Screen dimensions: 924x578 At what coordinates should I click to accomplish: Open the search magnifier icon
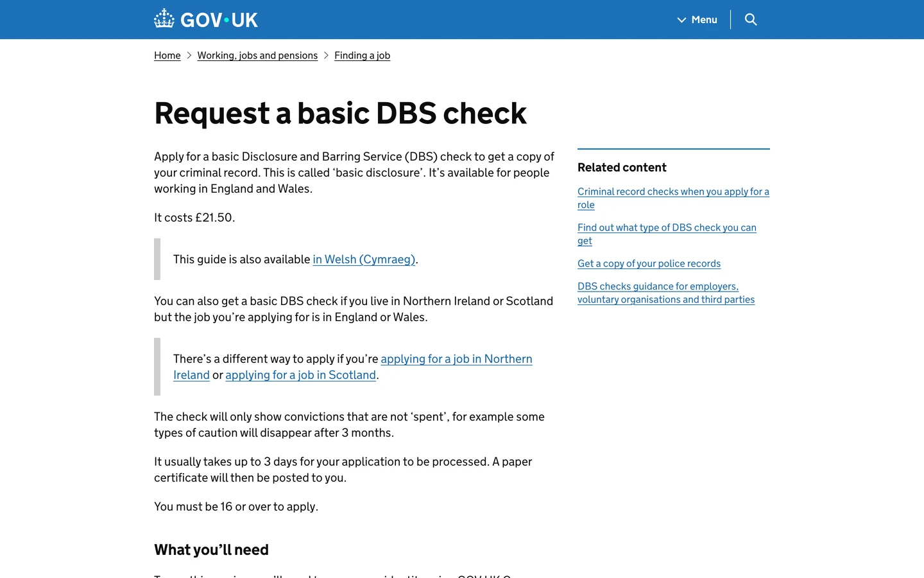coord(751,19)
